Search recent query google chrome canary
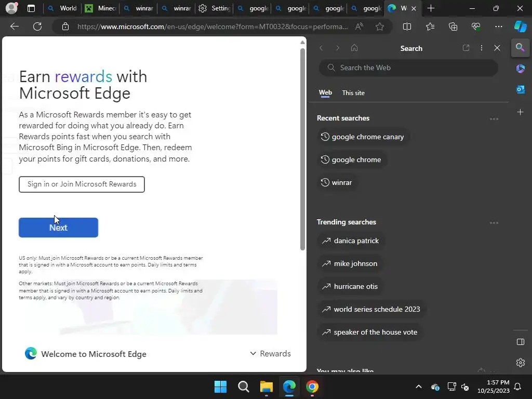532x399 pixels. point(363,137)
